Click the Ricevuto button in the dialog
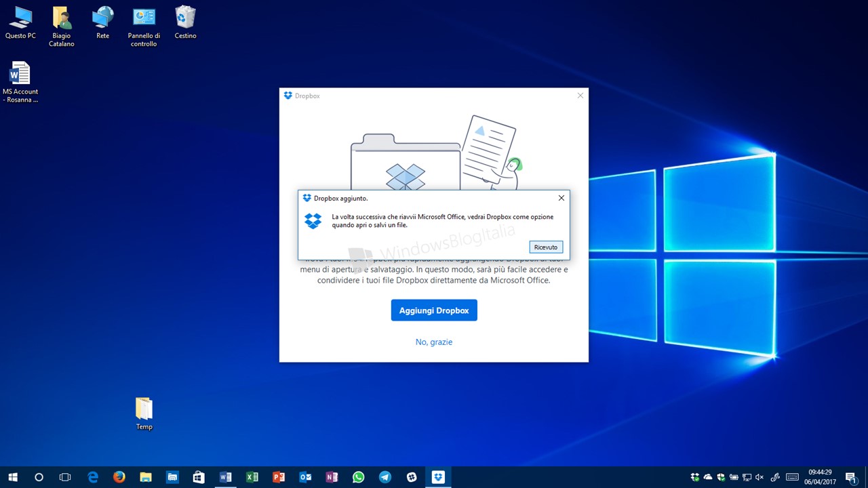This screenshot has width=868, height=488. tap(546, 247)
